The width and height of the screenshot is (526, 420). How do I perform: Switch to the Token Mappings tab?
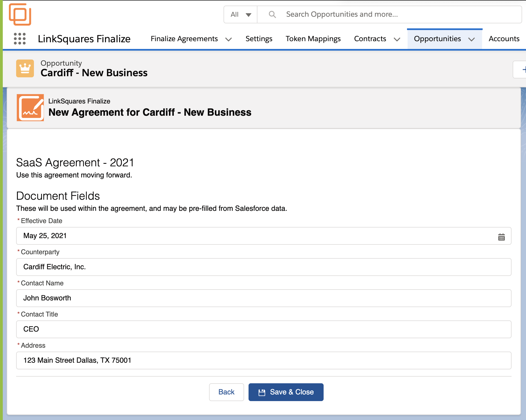pos(313,39)
